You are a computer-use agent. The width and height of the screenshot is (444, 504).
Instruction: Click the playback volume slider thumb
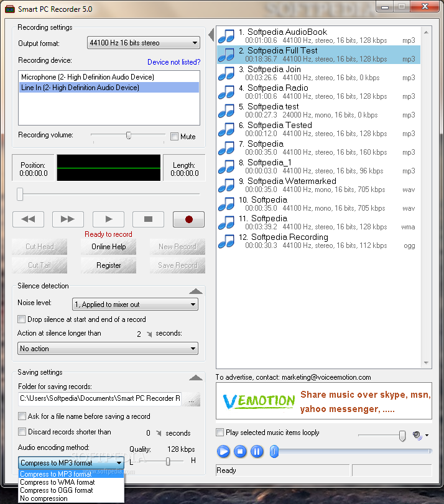[x=402, y=436]
